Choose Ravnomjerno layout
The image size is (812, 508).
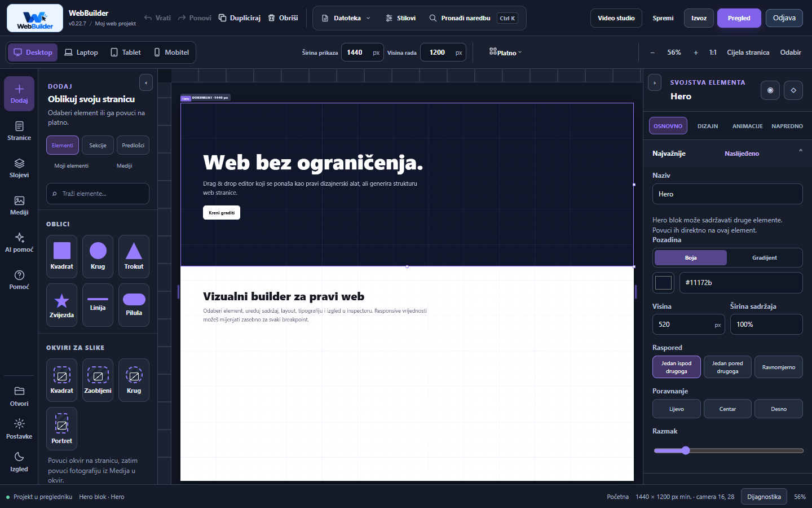779,367
